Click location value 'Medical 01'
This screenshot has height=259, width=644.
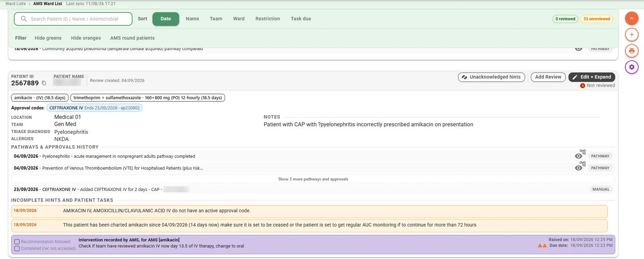[68, 117]
